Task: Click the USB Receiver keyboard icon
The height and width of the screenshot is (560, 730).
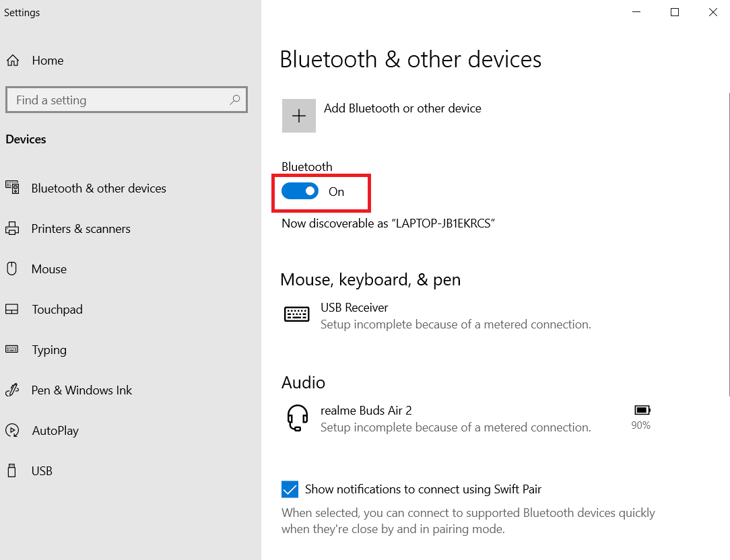Action: [296, 314]
